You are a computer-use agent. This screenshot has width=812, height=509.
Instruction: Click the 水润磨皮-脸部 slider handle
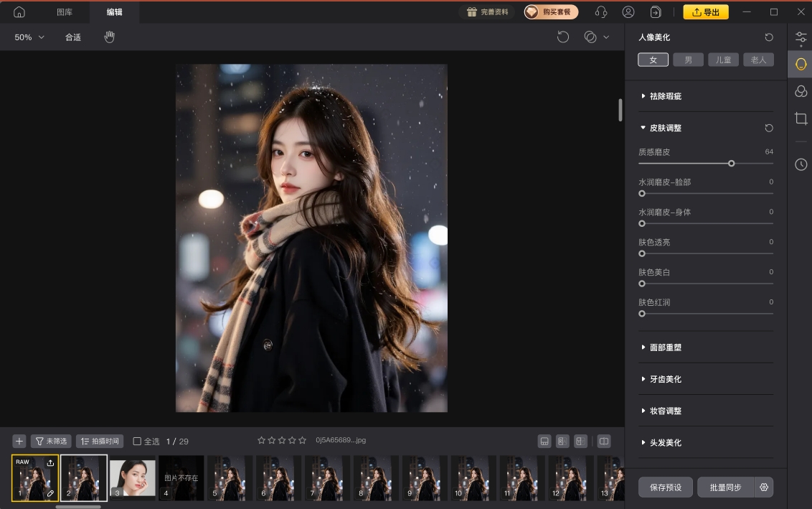tap(642, 193)
